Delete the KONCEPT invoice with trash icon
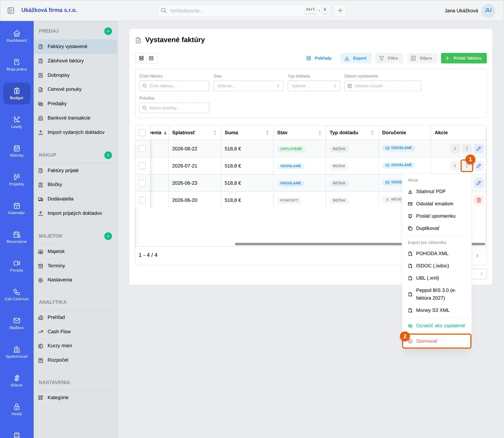504x438 pixels. coord(479,200)
